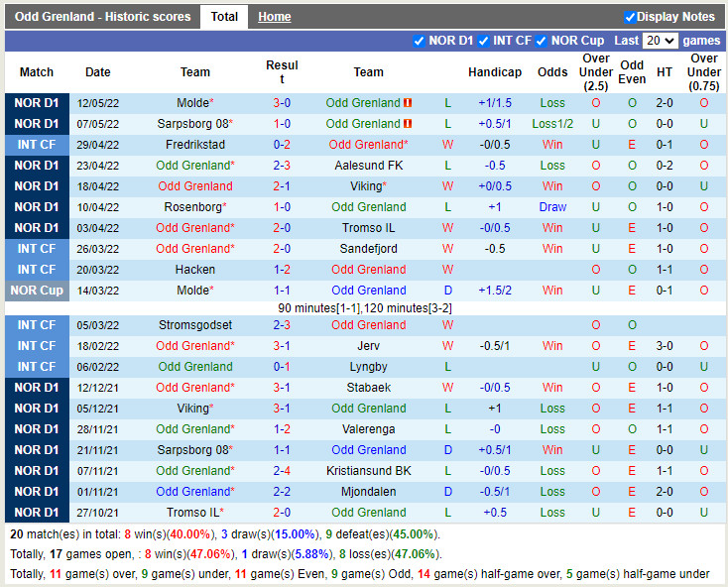Screen dimensions: 728x587
Task: Open the Lyngby team link
Action: 368,367
